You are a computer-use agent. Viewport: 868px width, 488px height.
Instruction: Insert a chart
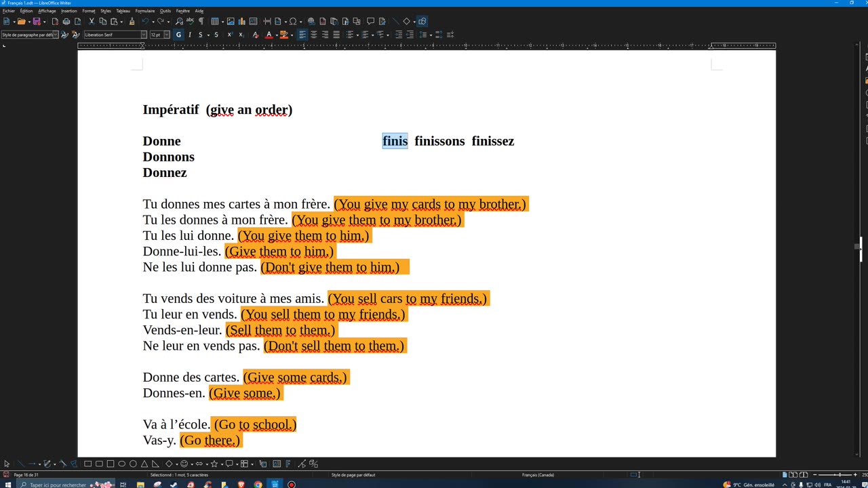point(241,21)
